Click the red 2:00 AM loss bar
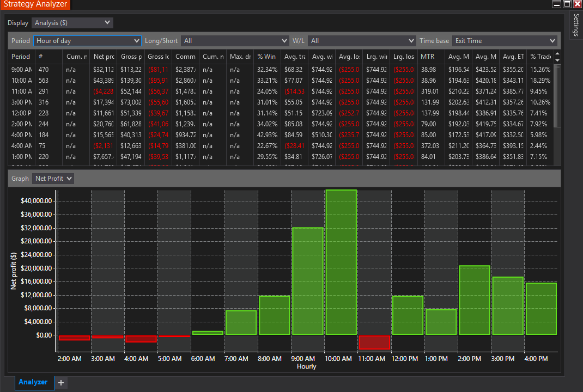This screenshot has height=392, width=583. [74, 338]
